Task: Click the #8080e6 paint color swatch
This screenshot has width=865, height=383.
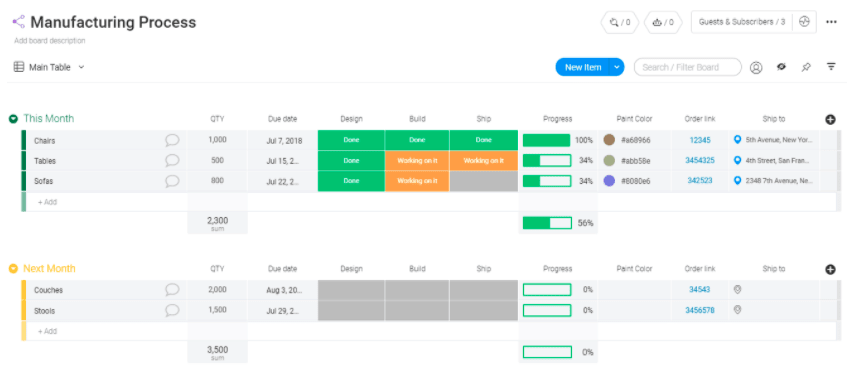Action: 609,180
